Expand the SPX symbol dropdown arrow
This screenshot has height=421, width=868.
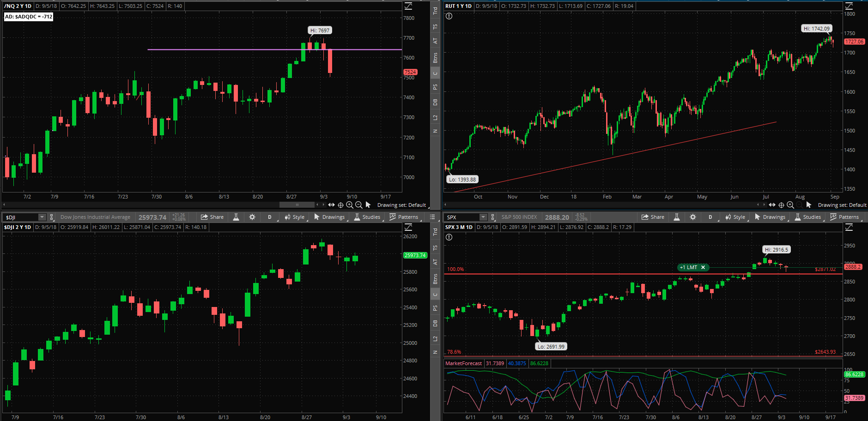tap(483, 217)
